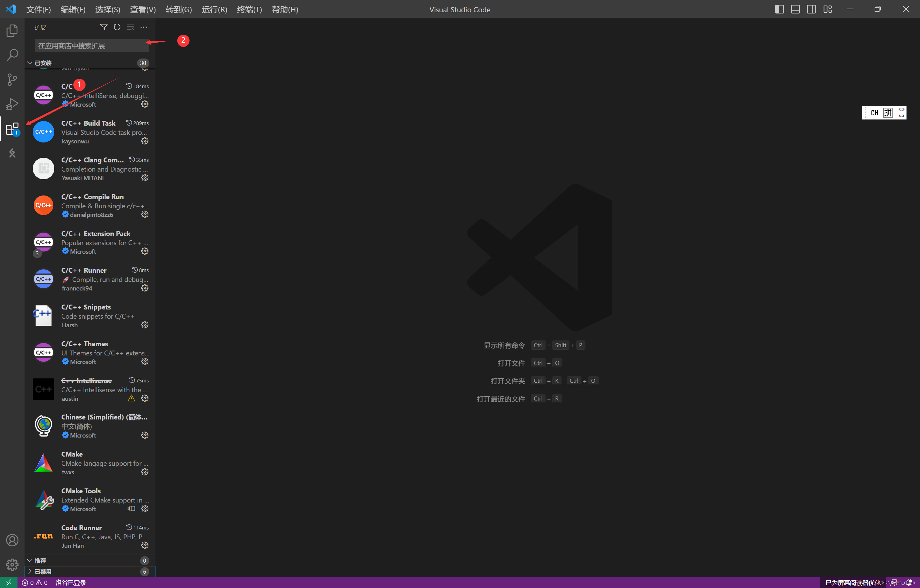Click the VS Code logo in title bar

point(11,9)
